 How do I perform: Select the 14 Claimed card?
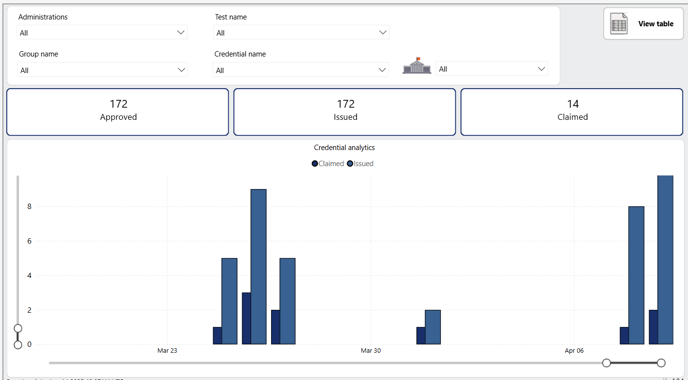click(x=572, y=112)
